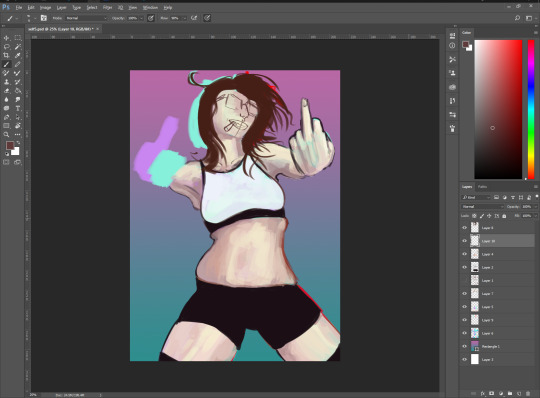Enable airbrush-style build-up

tap(194, 18)
